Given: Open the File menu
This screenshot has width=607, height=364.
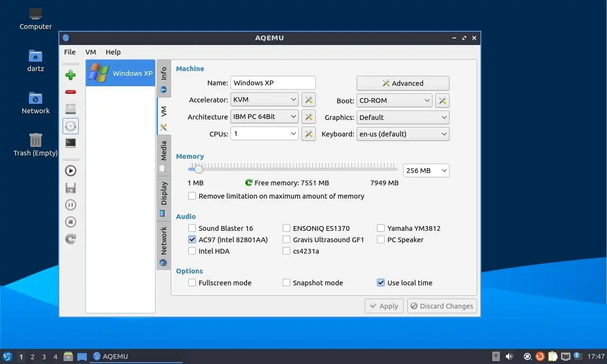Looking at the screenshot, I should pyautogui.click(x=70, y=52).
